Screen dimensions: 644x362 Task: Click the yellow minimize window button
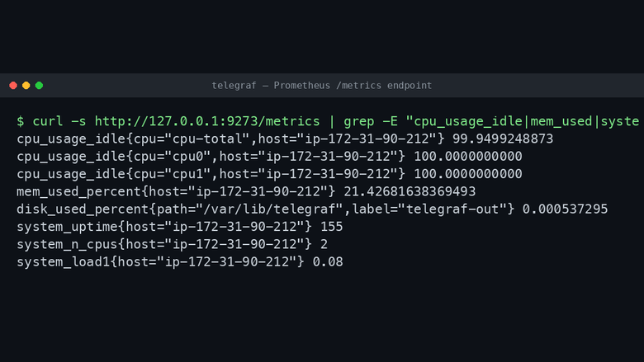coord(26,85)
